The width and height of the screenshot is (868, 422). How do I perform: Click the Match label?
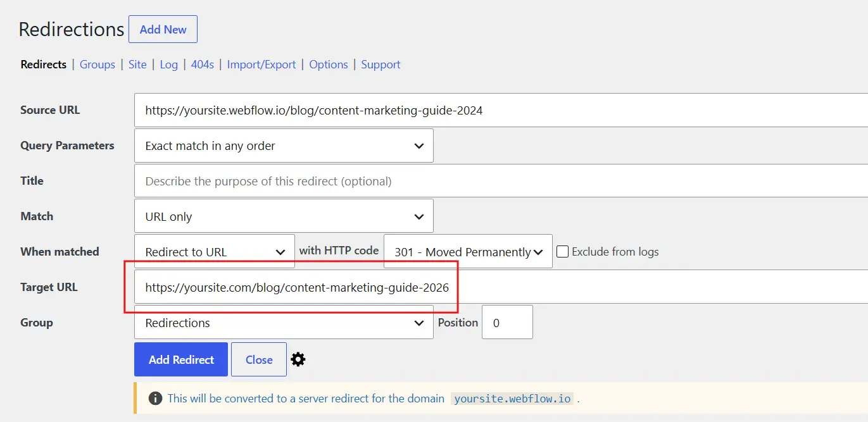[37, 216]
